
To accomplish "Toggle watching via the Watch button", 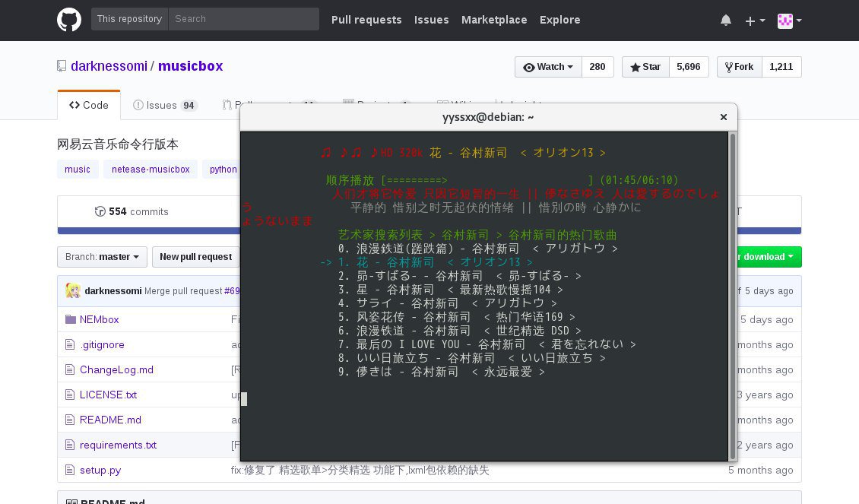I will (547, 67).
